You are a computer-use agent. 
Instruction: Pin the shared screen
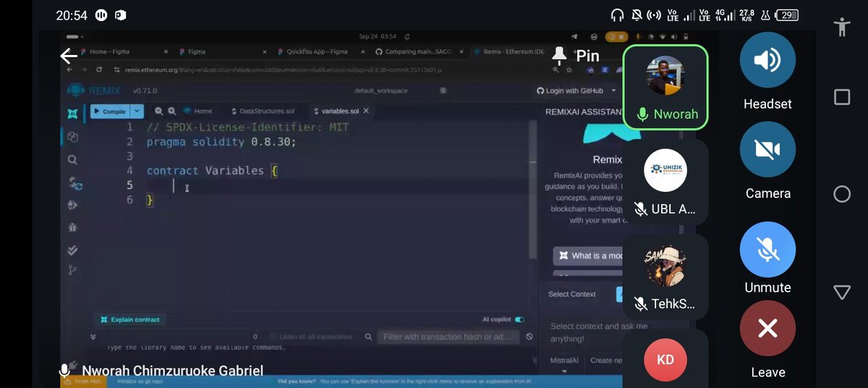point(576,56)
